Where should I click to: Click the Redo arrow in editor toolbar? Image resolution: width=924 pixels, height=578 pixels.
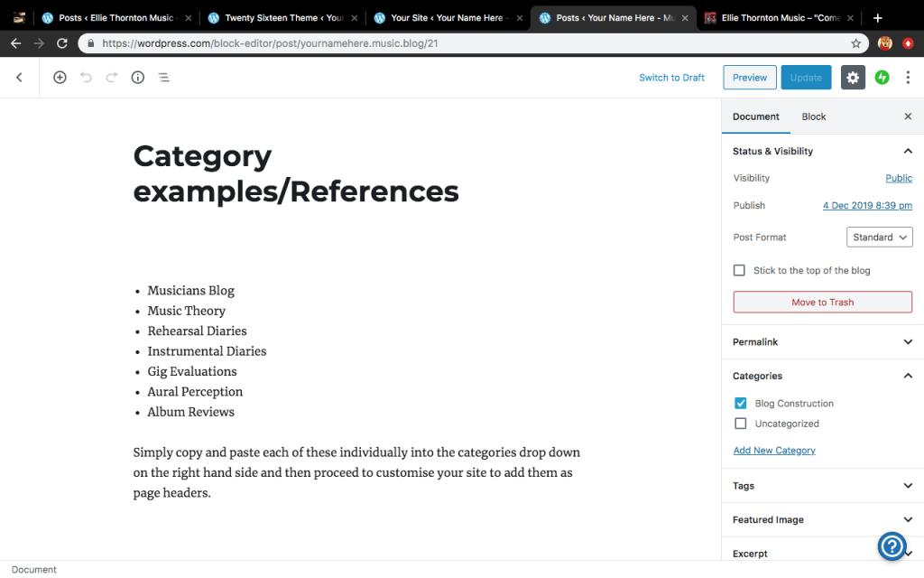pos(112,78)
